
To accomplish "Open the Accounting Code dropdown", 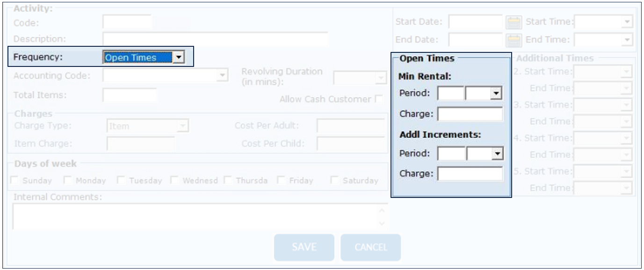I will click(223, 74).
